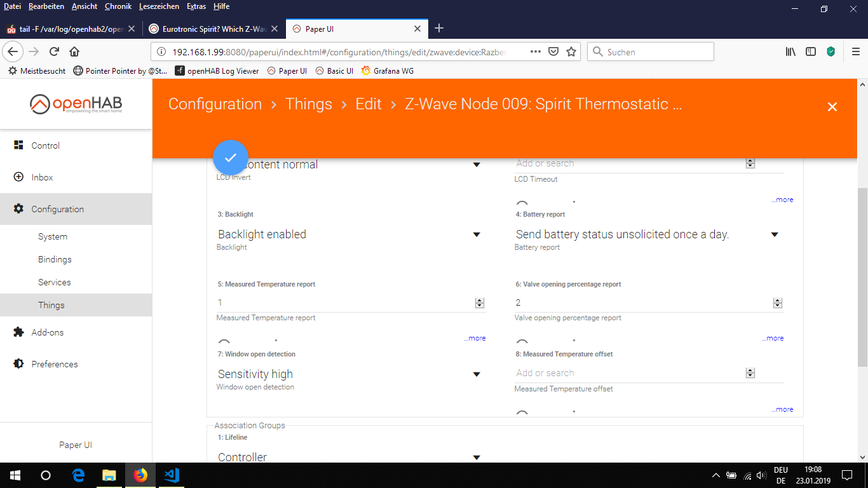Click the blue save checkmark button

231,158
